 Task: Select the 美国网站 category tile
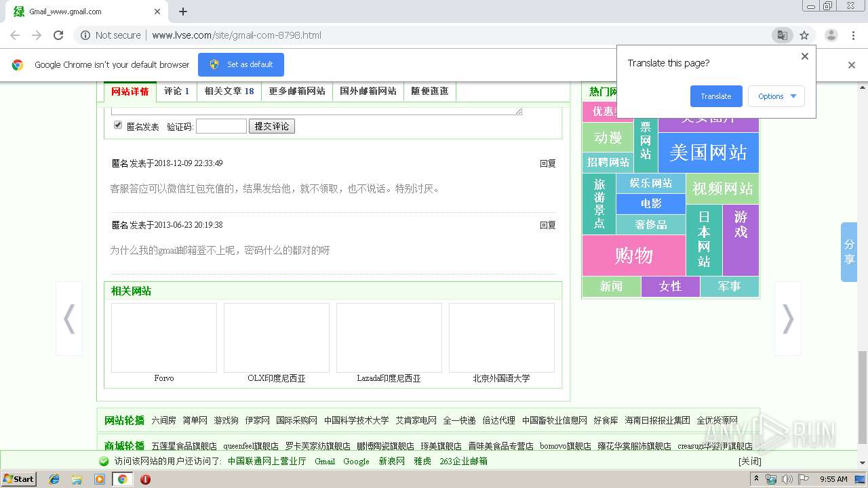coord(708,152)
